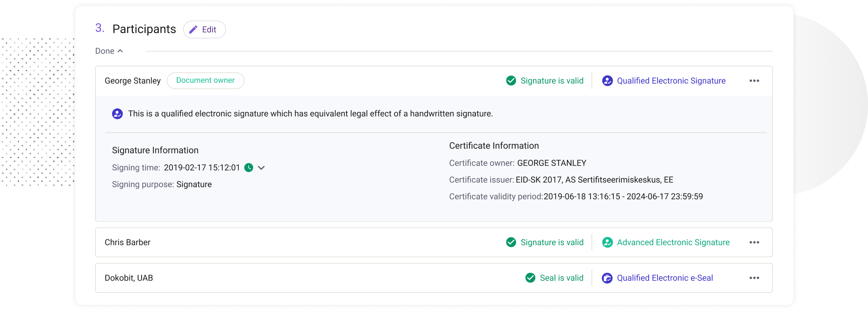Open Chris Barber's three-dot options menu

(754, 242)
